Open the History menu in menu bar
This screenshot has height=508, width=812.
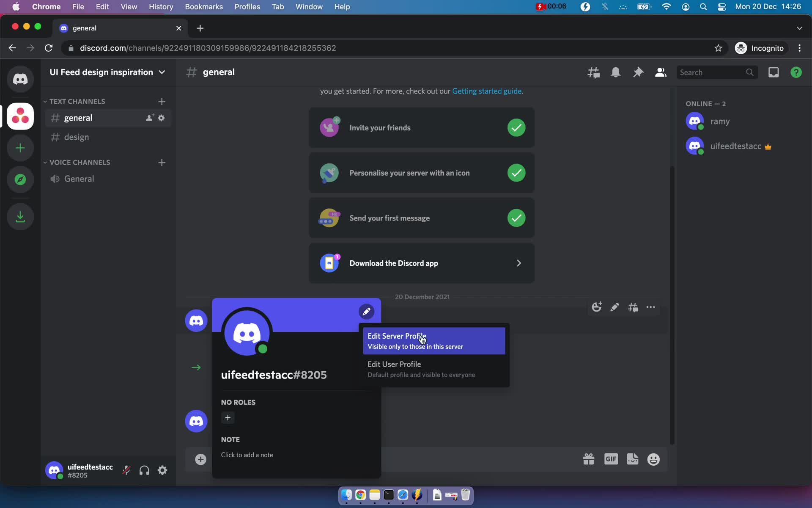click(161, 7)
